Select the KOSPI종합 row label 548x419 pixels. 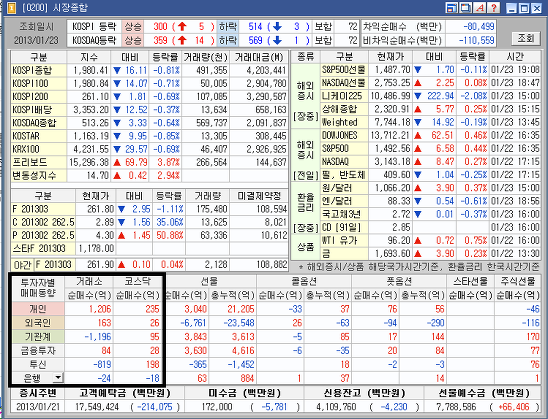(38, 71)
